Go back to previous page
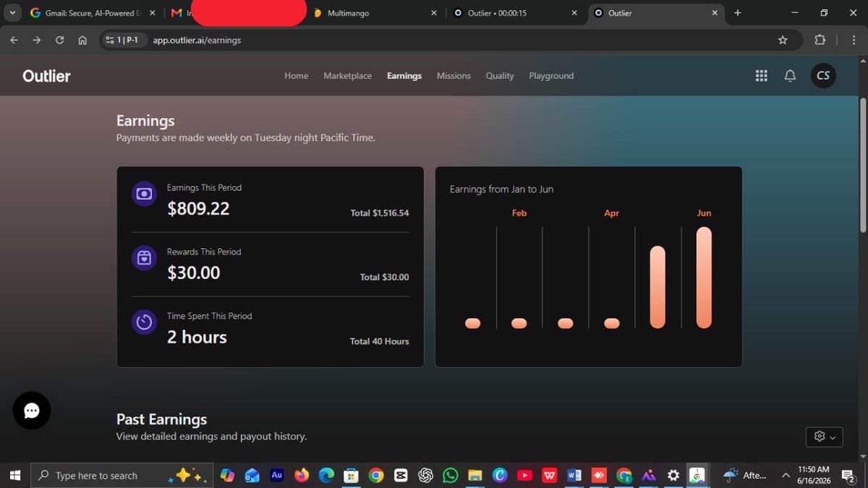The width and height of the screenshot is (868, 488). point(14,40)
